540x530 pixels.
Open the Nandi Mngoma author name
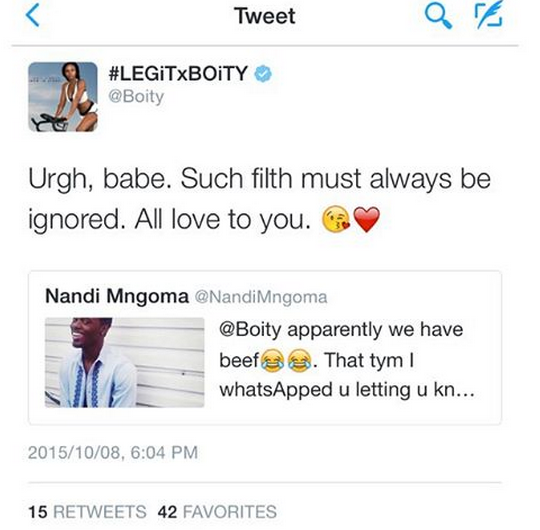tap(117, 296)
